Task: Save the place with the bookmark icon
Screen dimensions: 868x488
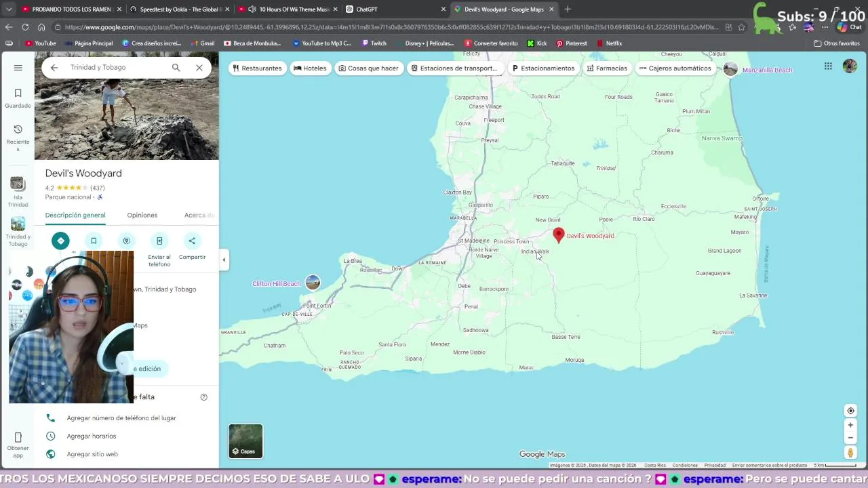Action: 94,241
